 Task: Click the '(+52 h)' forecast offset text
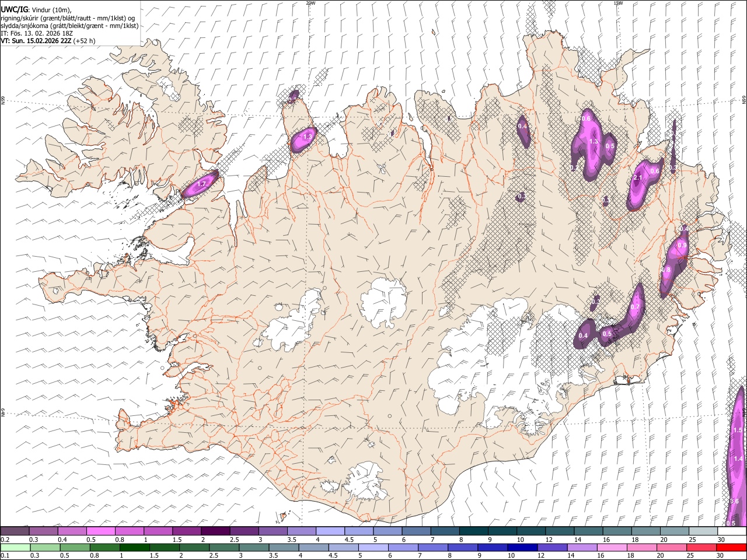coord(85,41)
